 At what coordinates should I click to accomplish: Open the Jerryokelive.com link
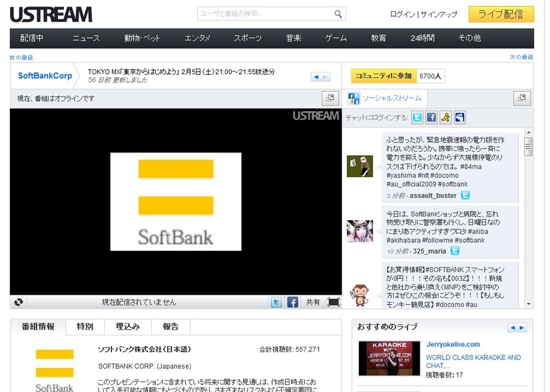453,344
